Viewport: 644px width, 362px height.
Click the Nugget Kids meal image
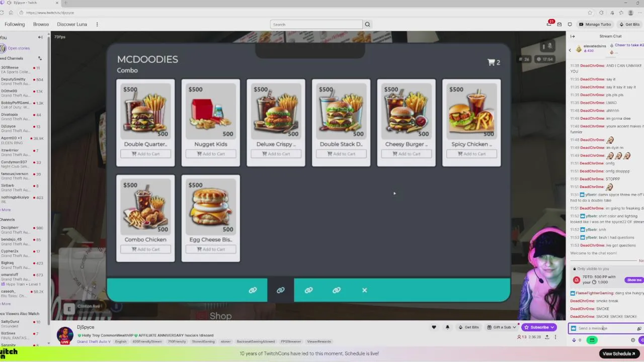211,112
